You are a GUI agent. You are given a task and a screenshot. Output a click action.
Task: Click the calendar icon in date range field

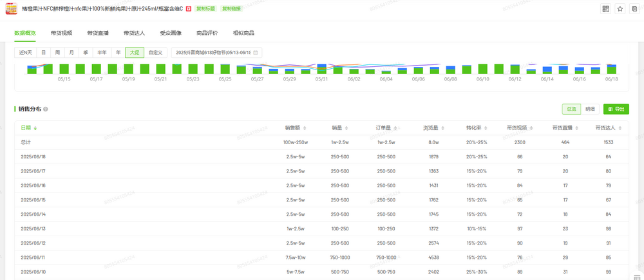(256, 53)
